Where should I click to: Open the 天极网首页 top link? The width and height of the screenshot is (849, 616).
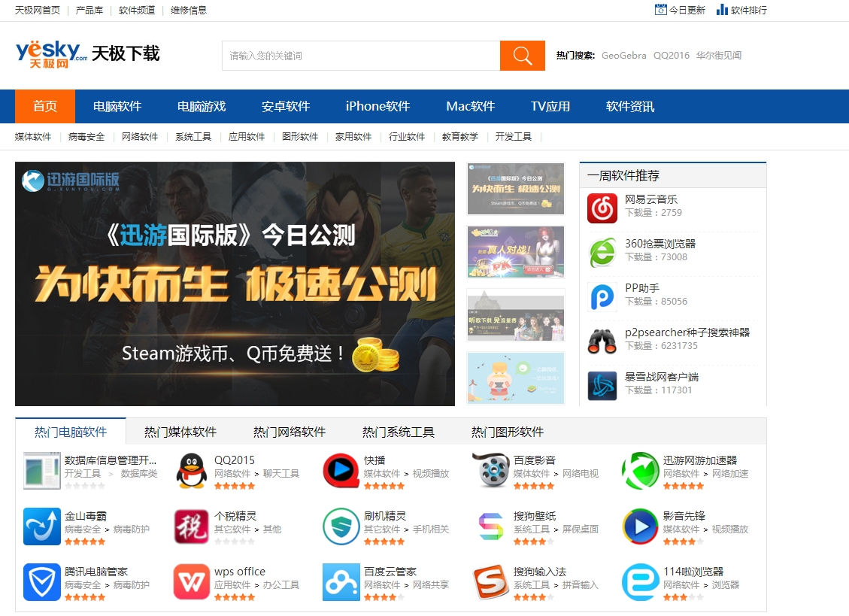tap(38, 10)
